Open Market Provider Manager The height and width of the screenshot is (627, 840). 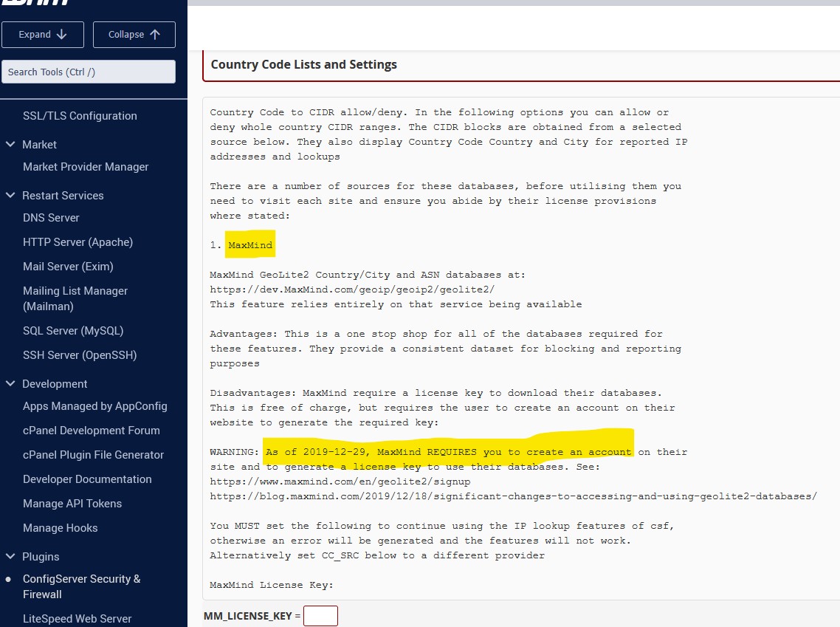tap(86, 167)
